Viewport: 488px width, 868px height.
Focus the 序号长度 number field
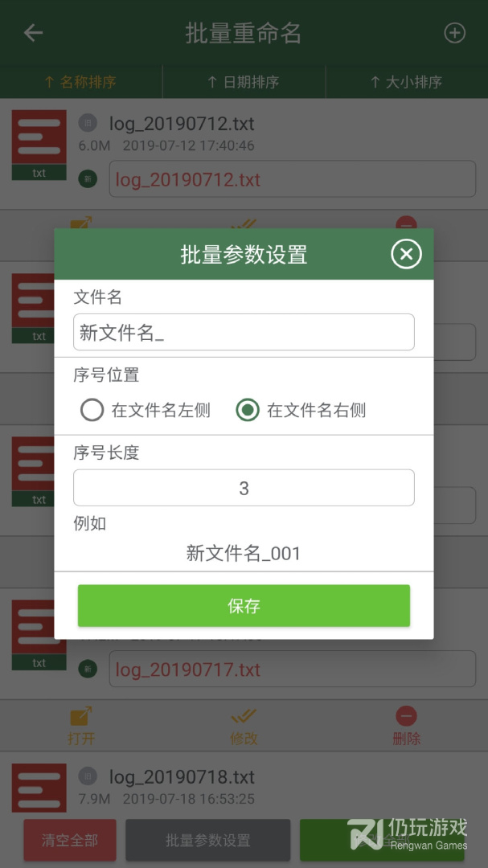point(244,488)
